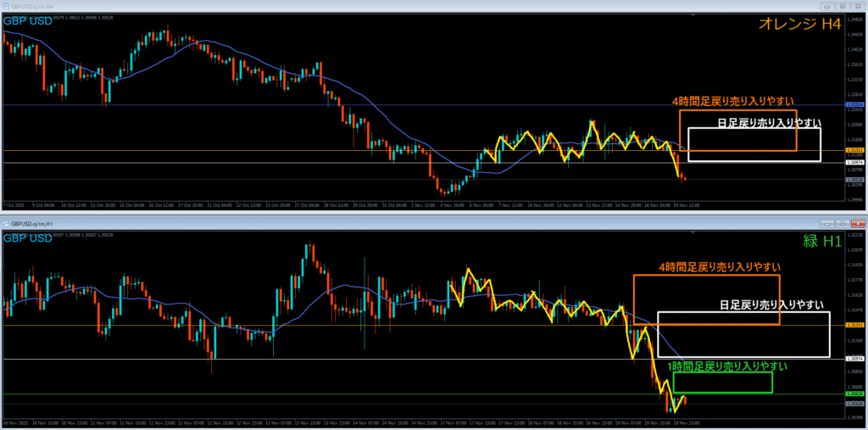Close the GBPUSD H1 chart window
868x430 pixels.
(860, 223)
